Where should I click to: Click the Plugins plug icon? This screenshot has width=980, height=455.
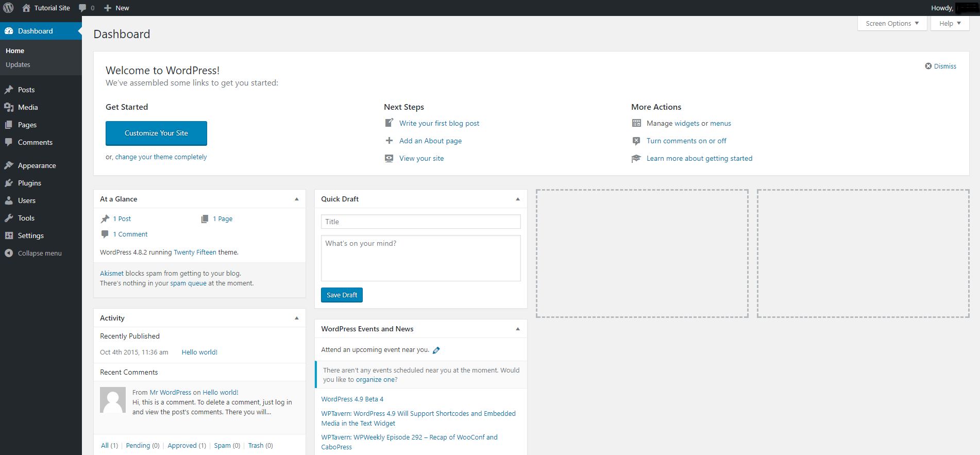coord(9,183)
